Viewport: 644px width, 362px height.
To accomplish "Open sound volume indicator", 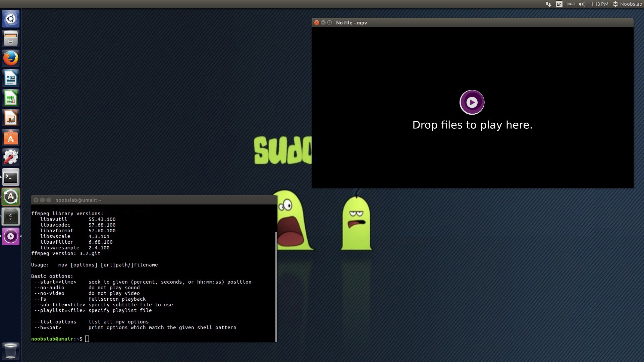I will coord(582,4).
